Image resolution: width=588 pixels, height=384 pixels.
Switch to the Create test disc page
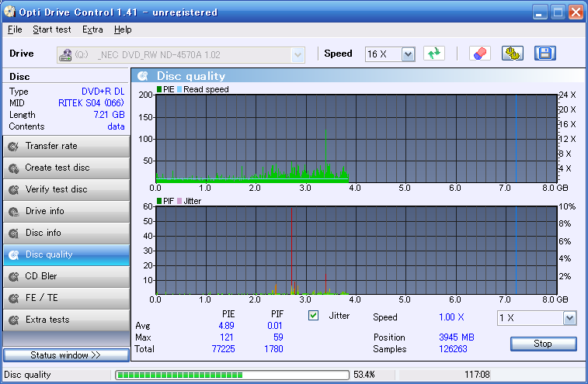click(x=66, y=168)
